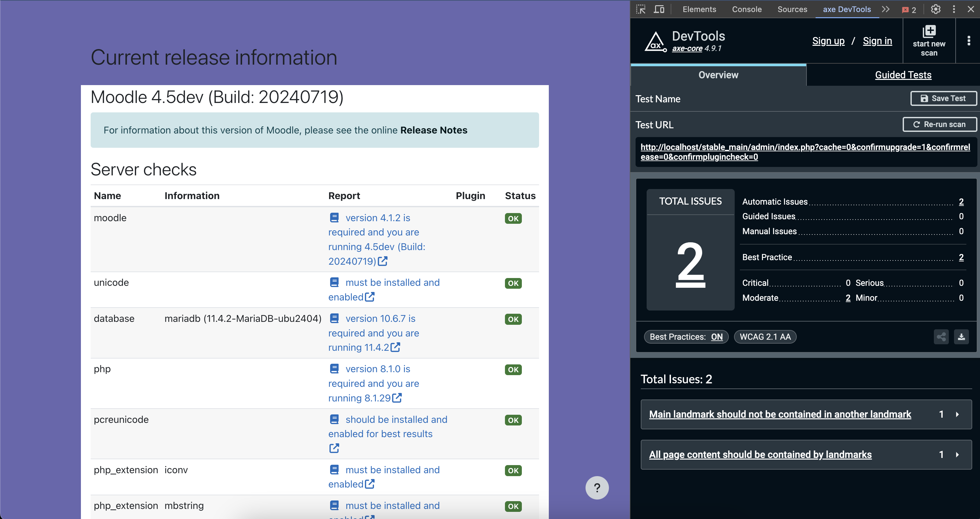Open version 4.1.2 is required report link
980x519 pixels.
(x=377, y=240)
